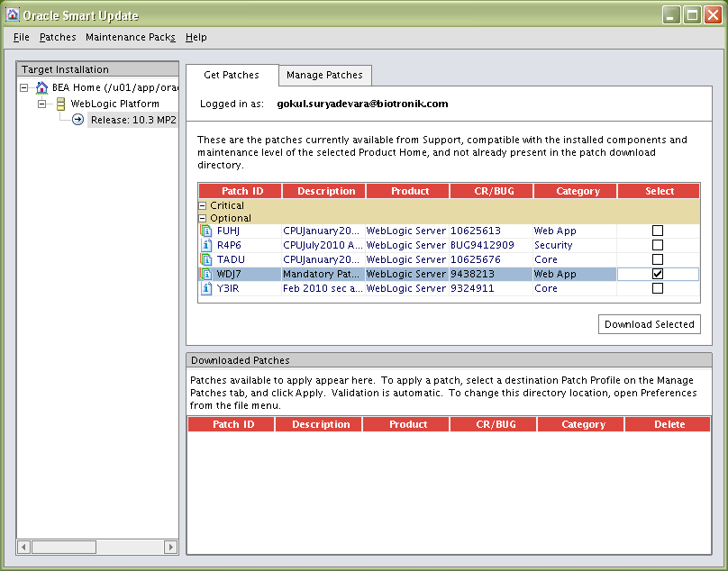This screenshot has width=728, height=571.
Task: Collapse the BEA Home tree node
Action: (x=24, y=88)
